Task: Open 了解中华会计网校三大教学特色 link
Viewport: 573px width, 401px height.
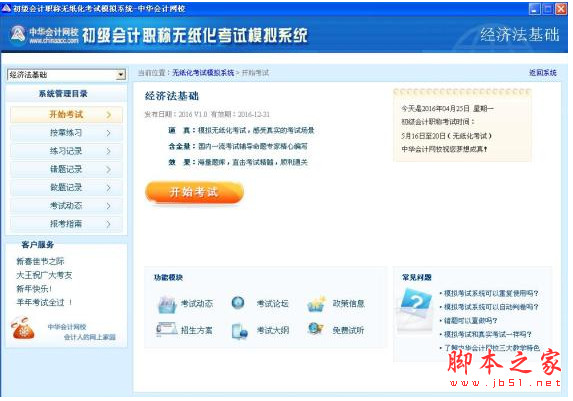Action: 492,348
